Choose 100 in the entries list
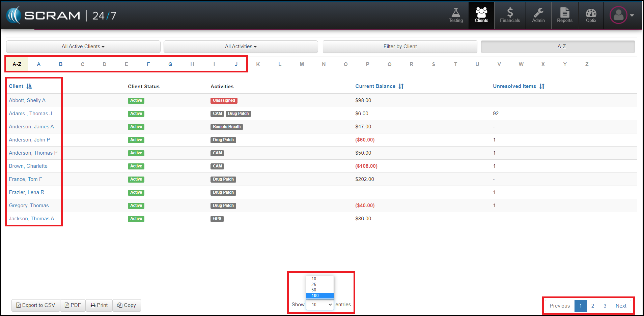The height and width of the screenshot is (316, 644). [x=315, y=296]
